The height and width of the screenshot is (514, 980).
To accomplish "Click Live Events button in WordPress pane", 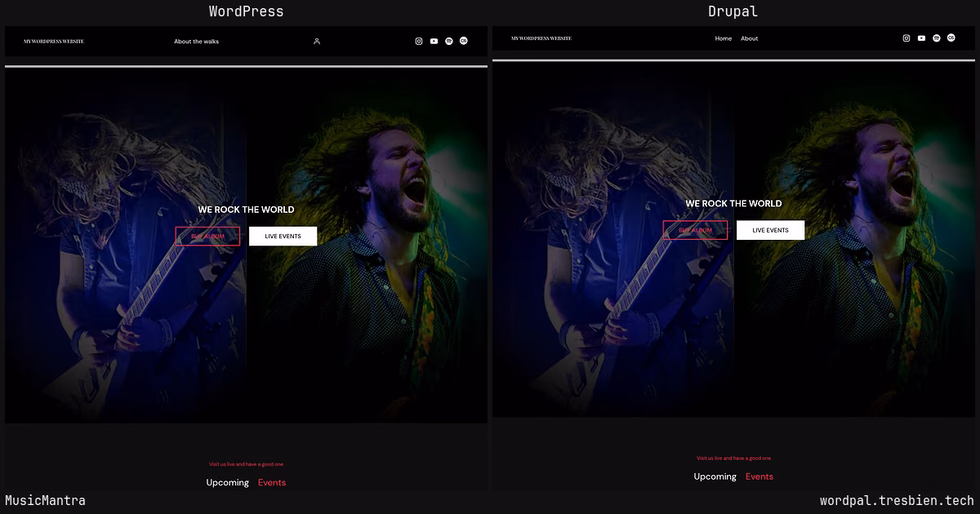I will tap(283, 237).
